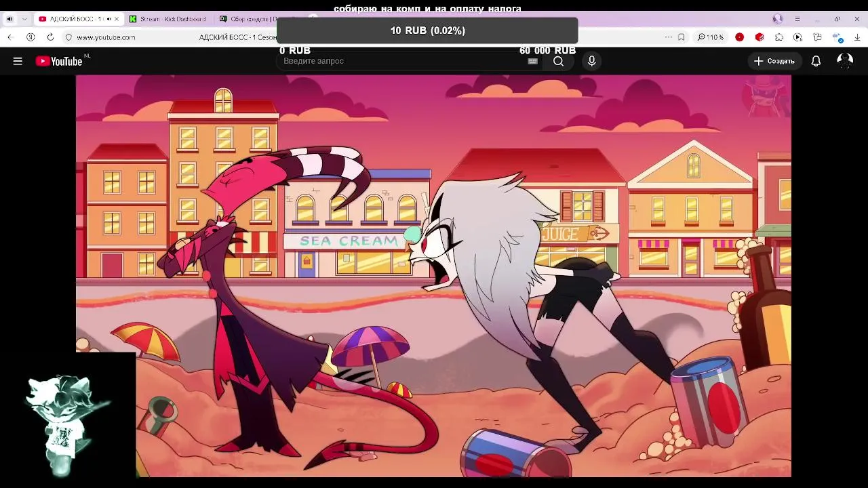Click the 10 RUB (0.02%) donation bar

pos(427,30)
